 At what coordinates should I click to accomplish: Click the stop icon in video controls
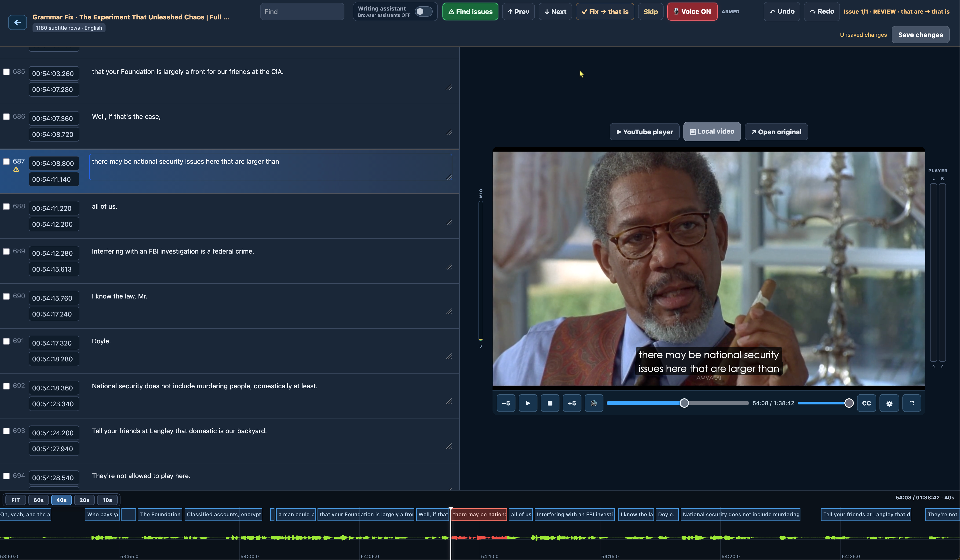coord(550,403)
